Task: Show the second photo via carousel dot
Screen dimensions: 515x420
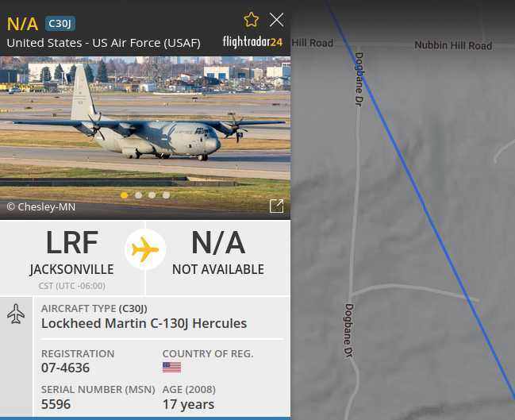Action: click(138, 195)
